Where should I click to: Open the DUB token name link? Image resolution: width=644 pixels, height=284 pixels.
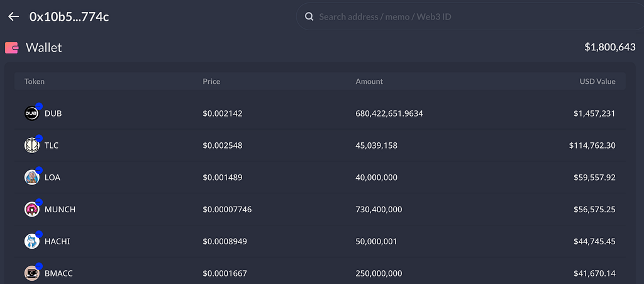pyautogui.click(x=53, y=113)
